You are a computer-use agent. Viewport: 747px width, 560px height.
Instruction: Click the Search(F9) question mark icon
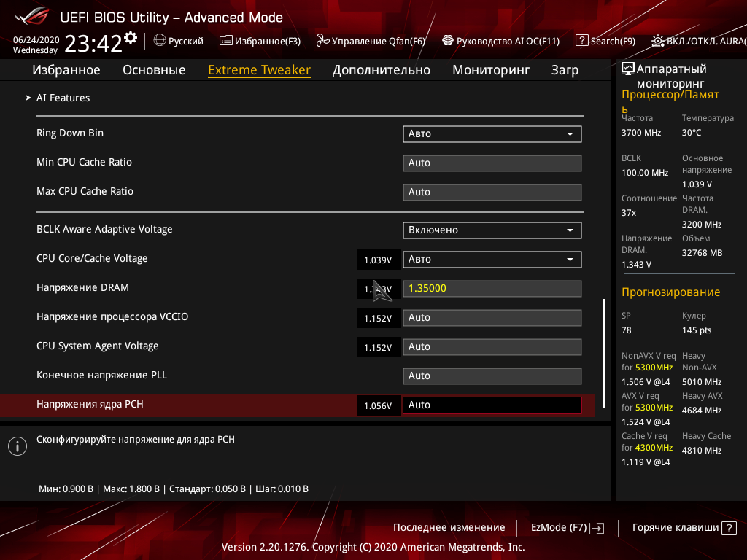click(581, 41)
